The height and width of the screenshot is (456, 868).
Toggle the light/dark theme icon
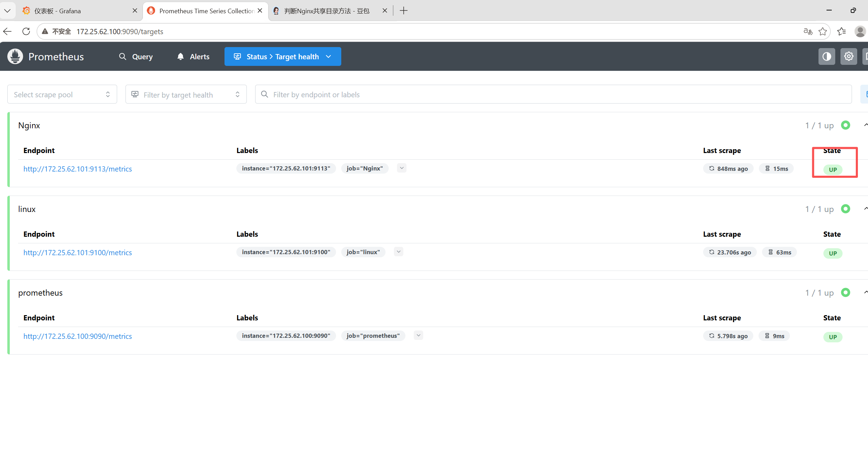tap(827, 56)
